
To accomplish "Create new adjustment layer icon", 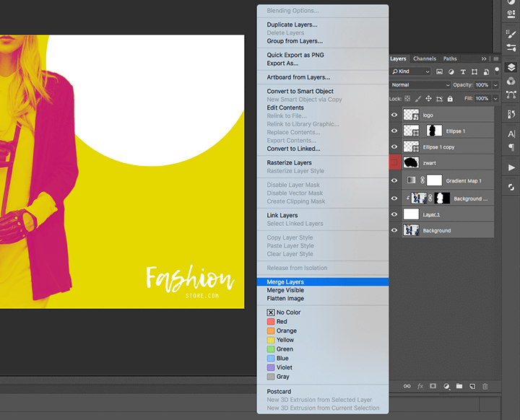I will tap(446, 386).
